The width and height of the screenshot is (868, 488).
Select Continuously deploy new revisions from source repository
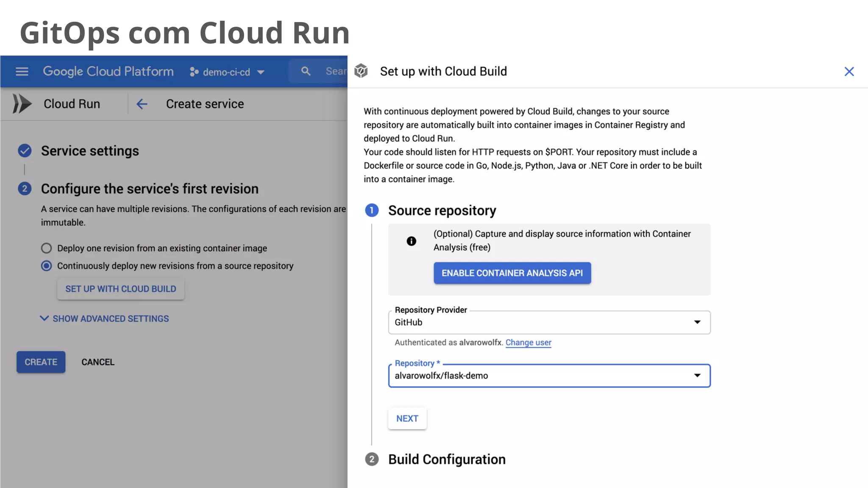click(x=46, y=266)
